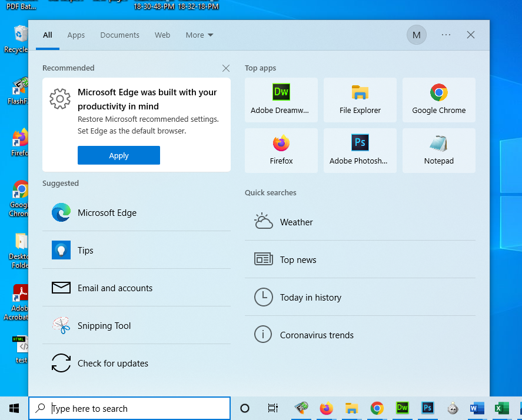Select the Desktop Folder icon on desktop

coord(18,251)
